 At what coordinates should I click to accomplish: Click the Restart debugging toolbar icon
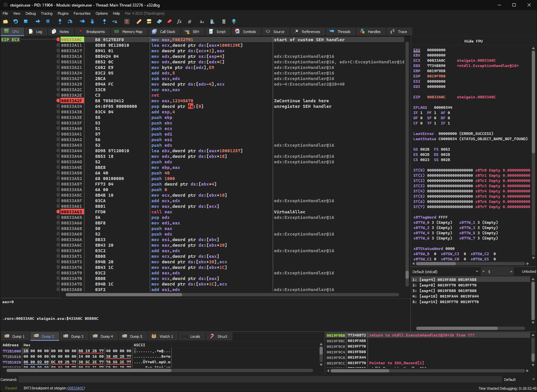click(15, 22)
